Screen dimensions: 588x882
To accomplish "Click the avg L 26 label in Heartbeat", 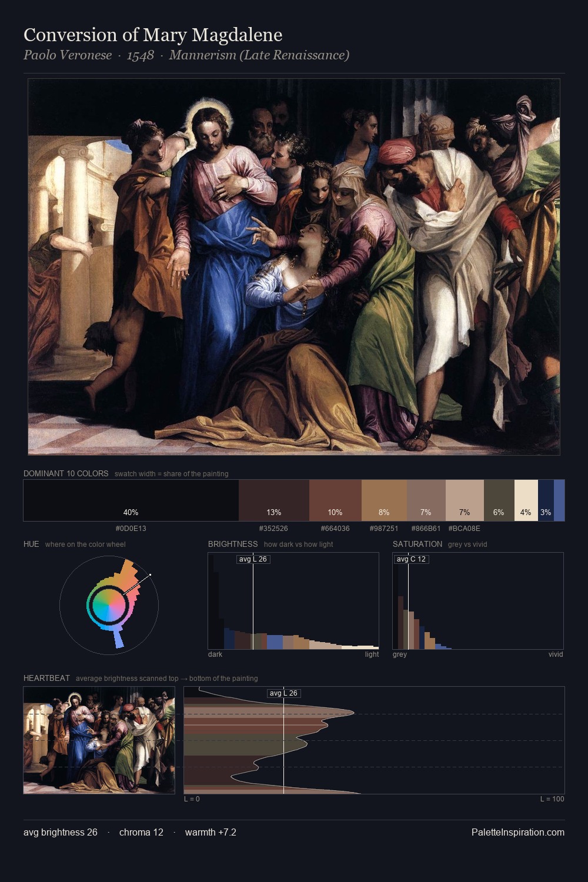I will 283,693.
